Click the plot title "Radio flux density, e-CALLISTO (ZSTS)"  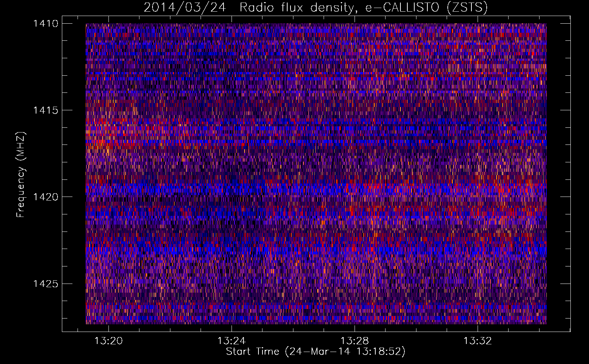(363, 8)
